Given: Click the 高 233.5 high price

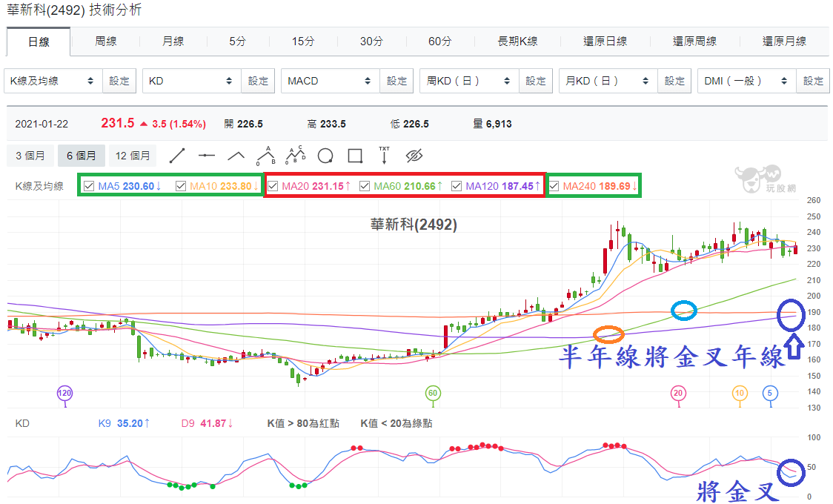Looking at the screenshot, I should [326, 124].
